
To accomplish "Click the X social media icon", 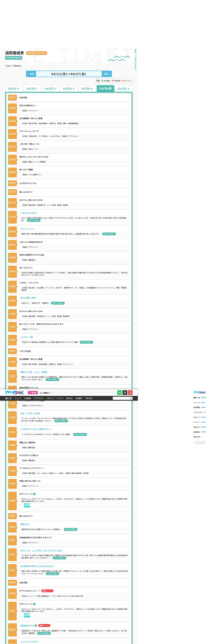I will tap(125, 393).
